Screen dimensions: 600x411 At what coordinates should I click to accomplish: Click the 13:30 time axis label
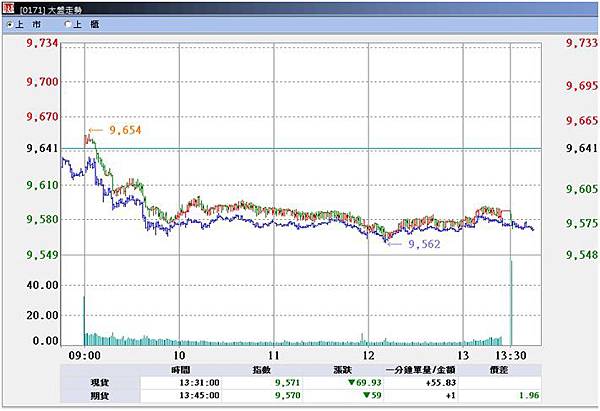click(x=511, y=356)
